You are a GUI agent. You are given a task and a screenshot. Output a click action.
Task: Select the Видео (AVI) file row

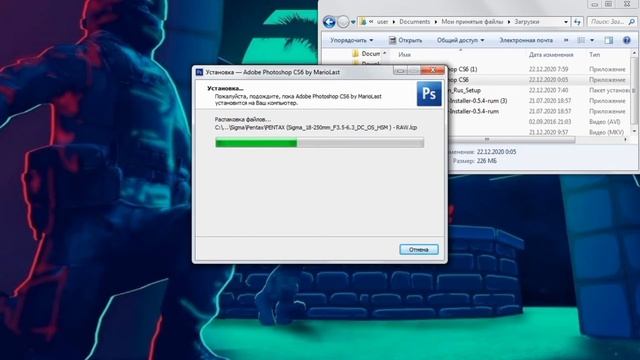pyautogui.click(x=539, y=122)
